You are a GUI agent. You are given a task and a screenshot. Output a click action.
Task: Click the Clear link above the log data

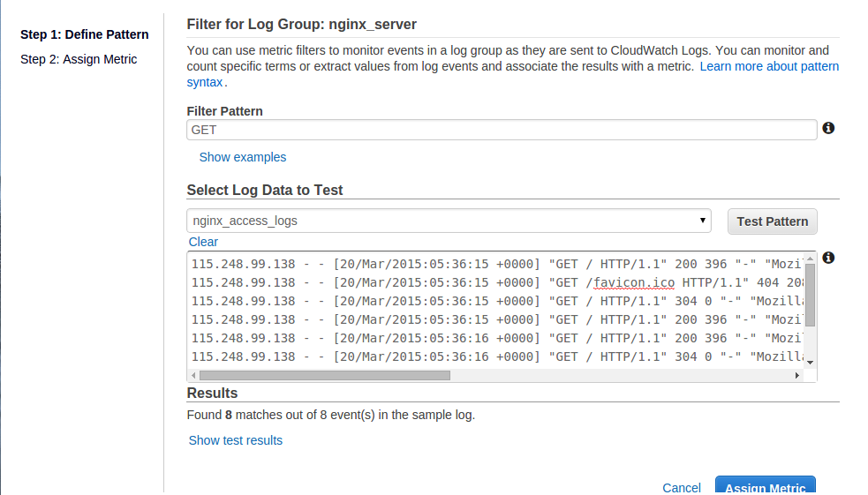click(x=203, y=242)
